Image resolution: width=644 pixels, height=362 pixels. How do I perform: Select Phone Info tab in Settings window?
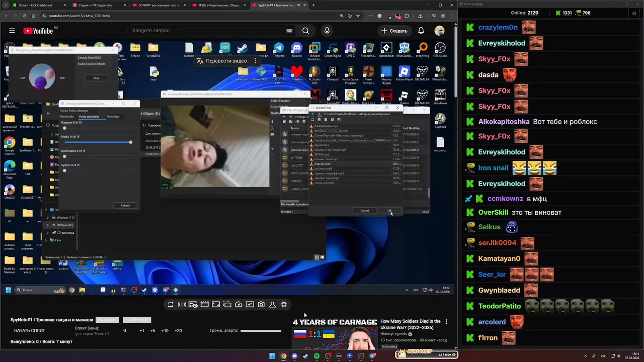coord(67,117)
